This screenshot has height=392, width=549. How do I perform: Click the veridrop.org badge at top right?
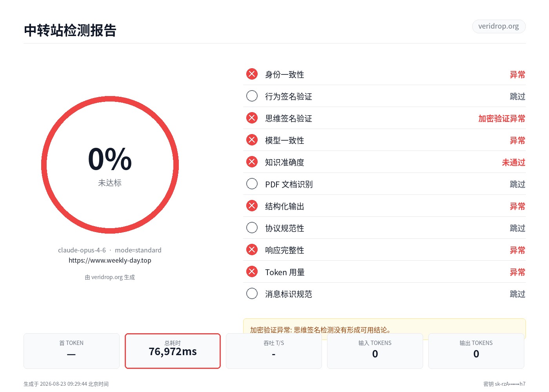tap(498, 26)
